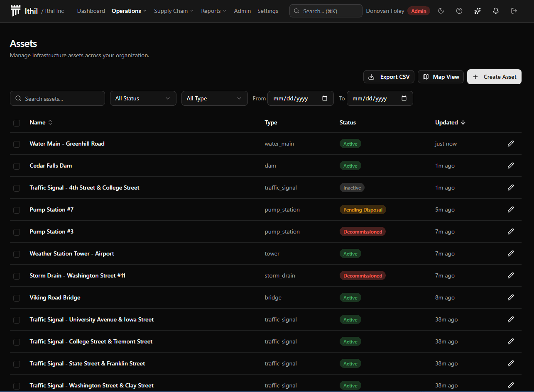
Task: Open the help question mark icon
Action: point(459,11)
